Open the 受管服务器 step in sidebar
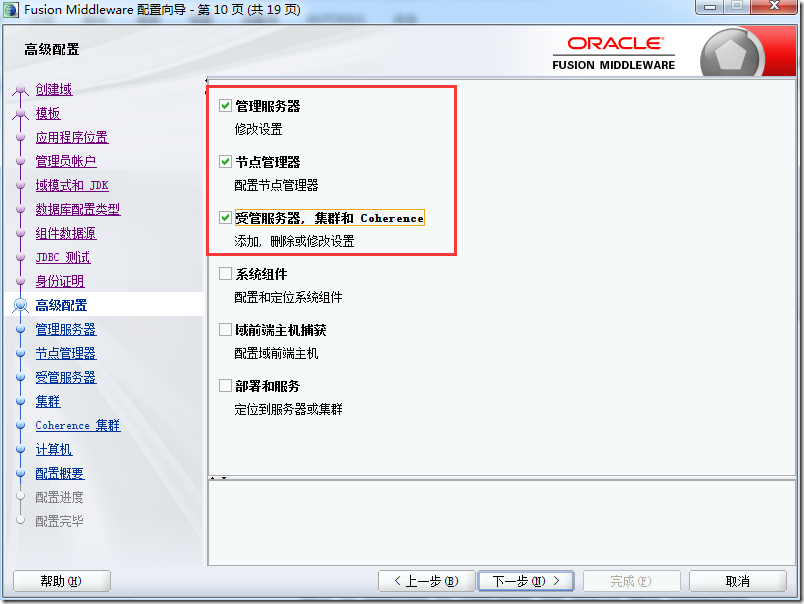 coord(66,378)
